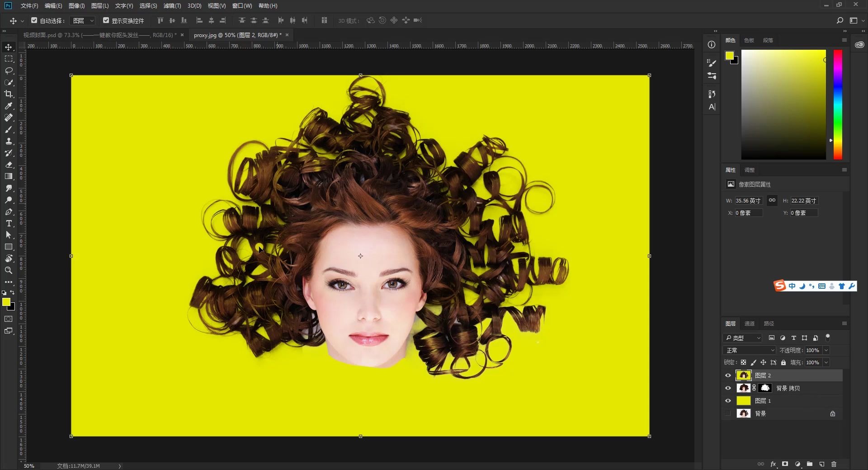Select the Crop tool
This screenshot has height=470, width=868.
click(x=9, y=94)
